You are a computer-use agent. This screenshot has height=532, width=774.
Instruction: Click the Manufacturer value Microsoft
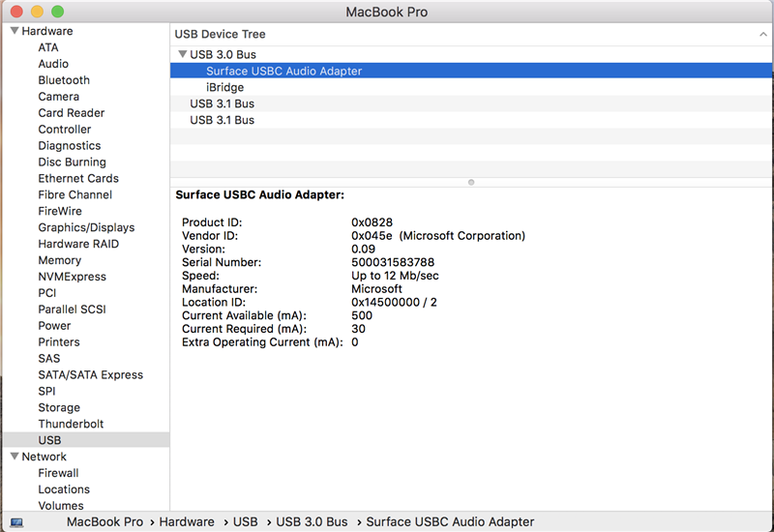click(376, 288)
